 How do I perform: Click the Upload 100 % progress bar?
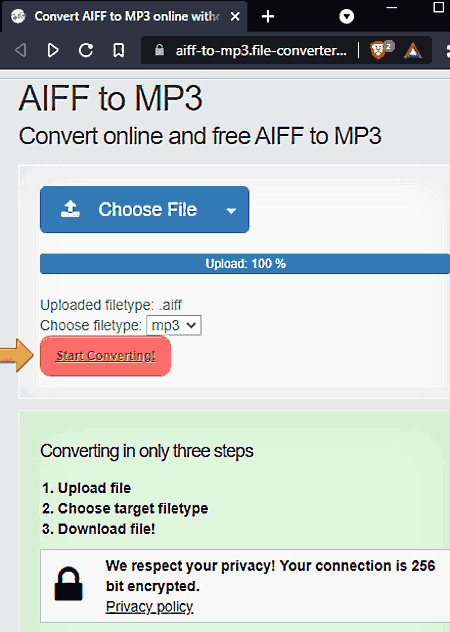[245, 264]
